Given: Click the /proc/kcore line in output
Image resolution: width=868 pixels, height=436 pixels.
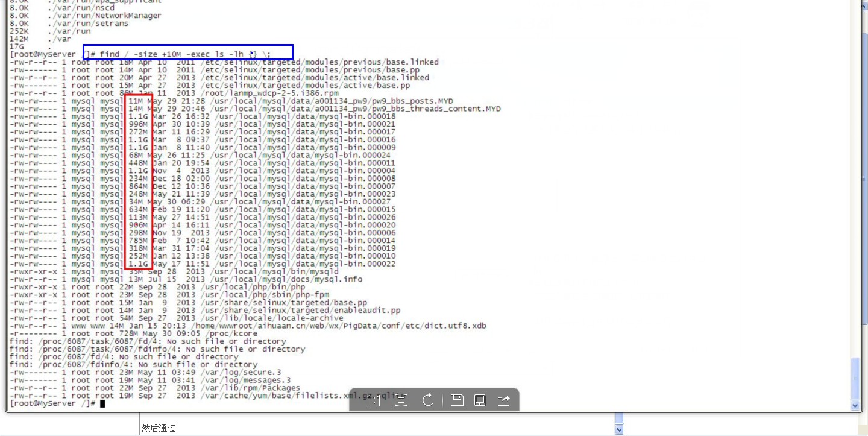Looking at the screenshot, I should 233,333.
